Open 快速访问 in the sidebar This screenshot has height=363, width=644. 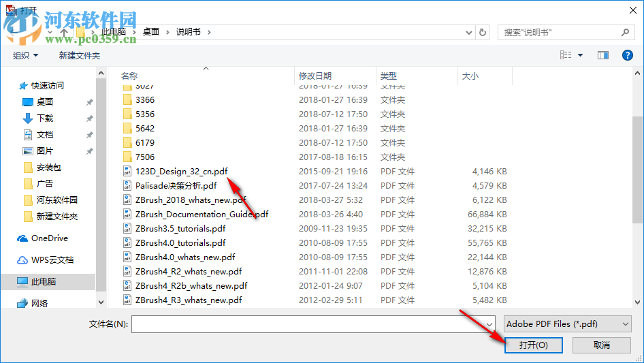48,86
